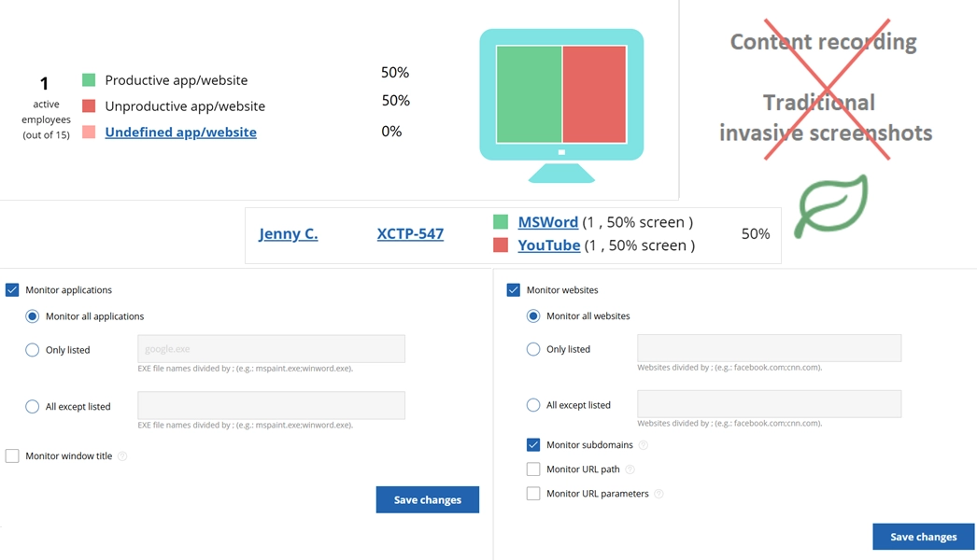Save changes for application monitoring
Viewport: 977px width, 560px height.
pos(427,499)
